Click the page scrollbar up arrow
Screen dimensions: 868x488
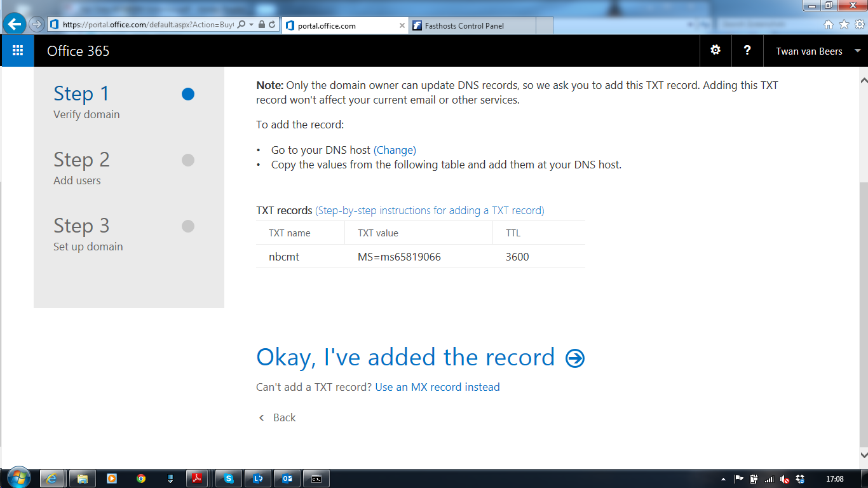click(x=864, y=81)
